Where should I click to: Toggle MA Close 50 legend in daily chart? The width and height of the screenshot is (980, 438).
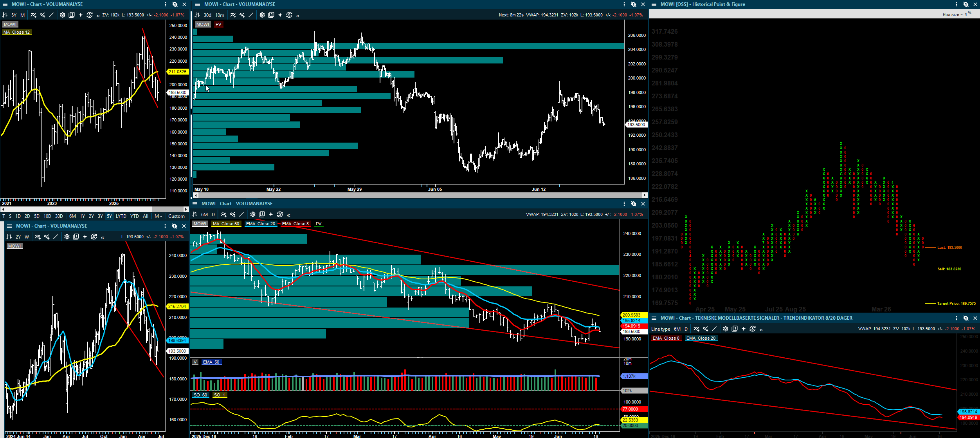[226, 224]
